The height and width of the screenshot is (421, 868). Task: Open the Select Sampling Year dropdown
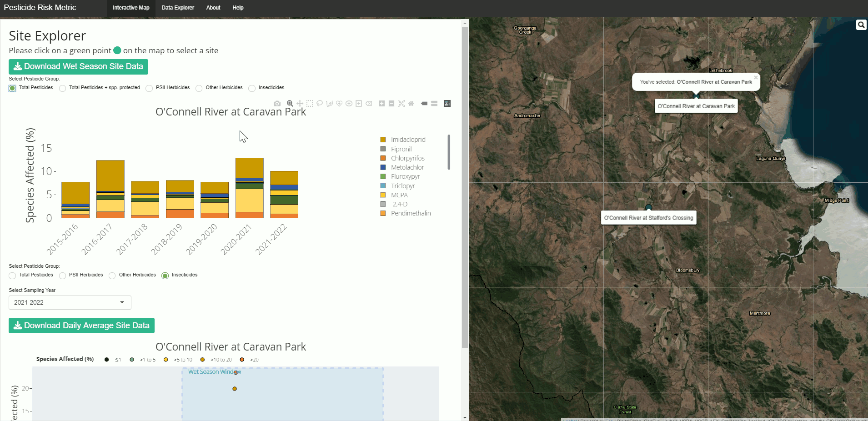coord(70,303)
